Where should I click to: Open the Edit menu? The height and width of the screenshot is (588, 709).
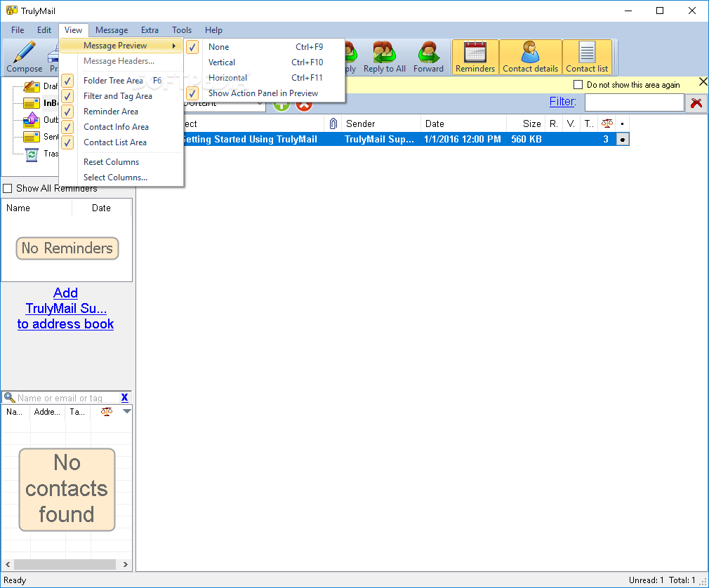[44, 30]
